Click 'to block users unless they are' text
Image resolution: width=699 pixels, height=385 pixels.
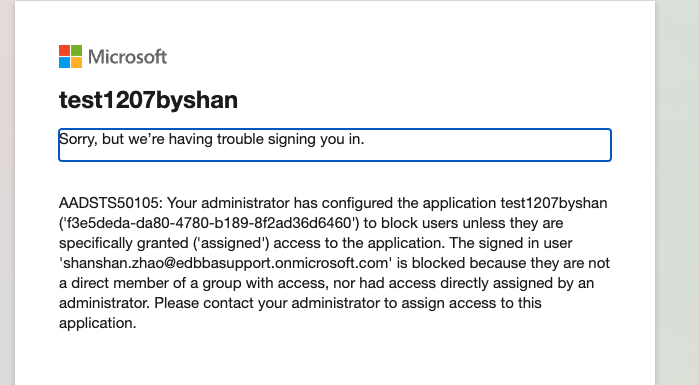point(464,223)
